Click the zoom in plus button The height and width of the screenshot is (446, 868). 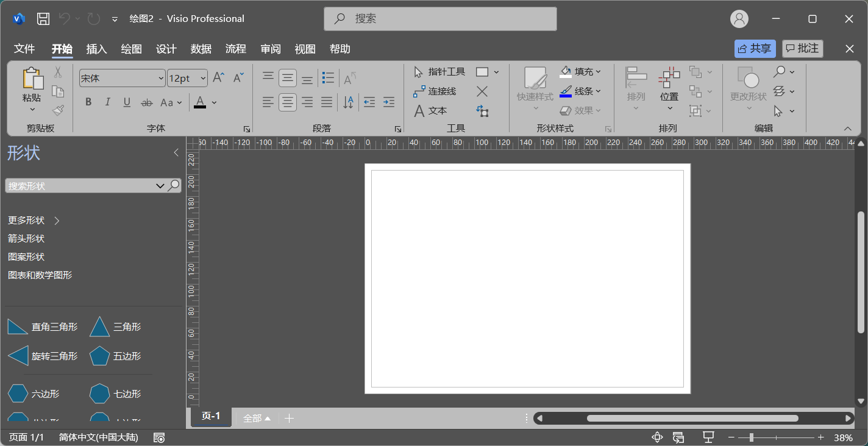pyautogui.click(x=821, y=437)
